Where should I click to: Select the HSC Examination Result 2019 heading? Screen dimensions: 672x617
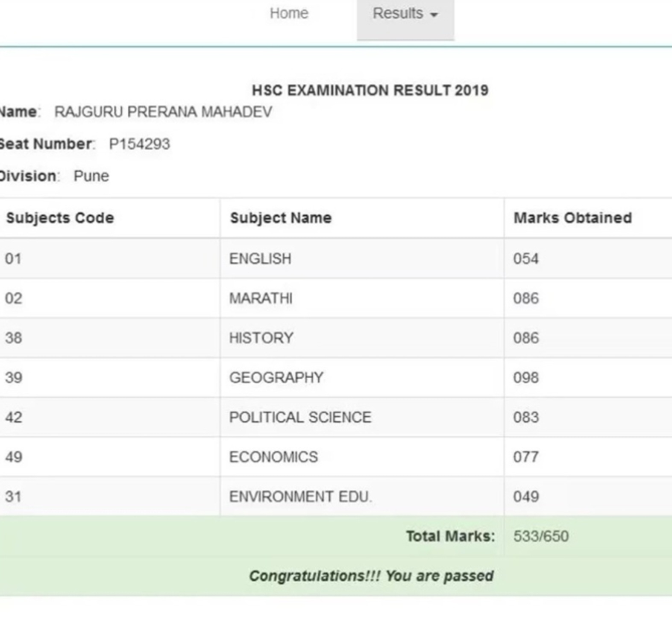(370, 91)
